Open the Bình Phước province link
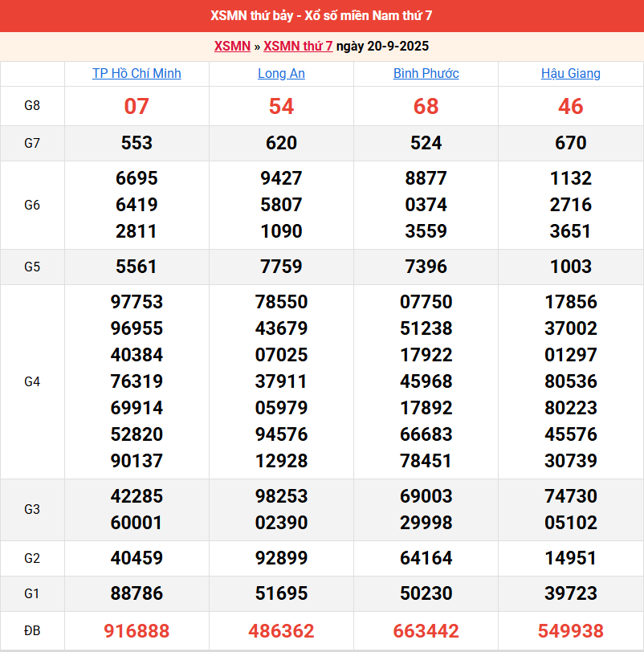This screenshot has width=644, height=652. pyautogui.click(x=426, y=73)
